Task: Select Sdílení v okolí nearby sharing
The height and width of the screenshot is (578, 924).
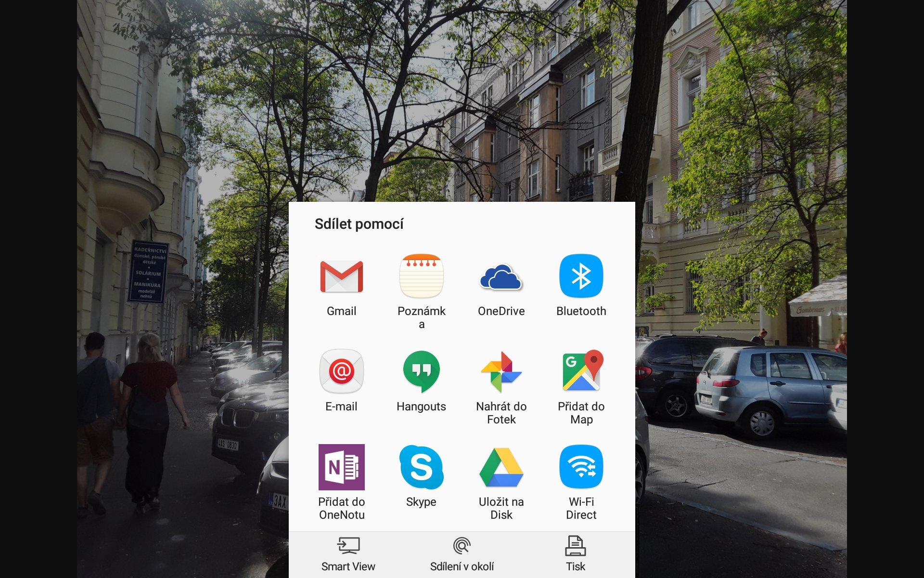Action: [x=462, y=552]
